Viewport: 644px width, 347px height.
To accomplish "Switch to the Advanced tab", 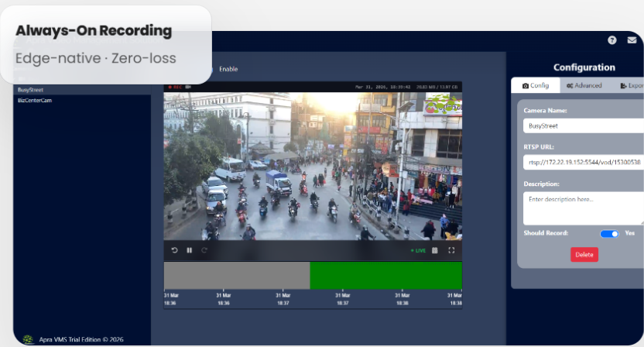I will pos(584,85).
